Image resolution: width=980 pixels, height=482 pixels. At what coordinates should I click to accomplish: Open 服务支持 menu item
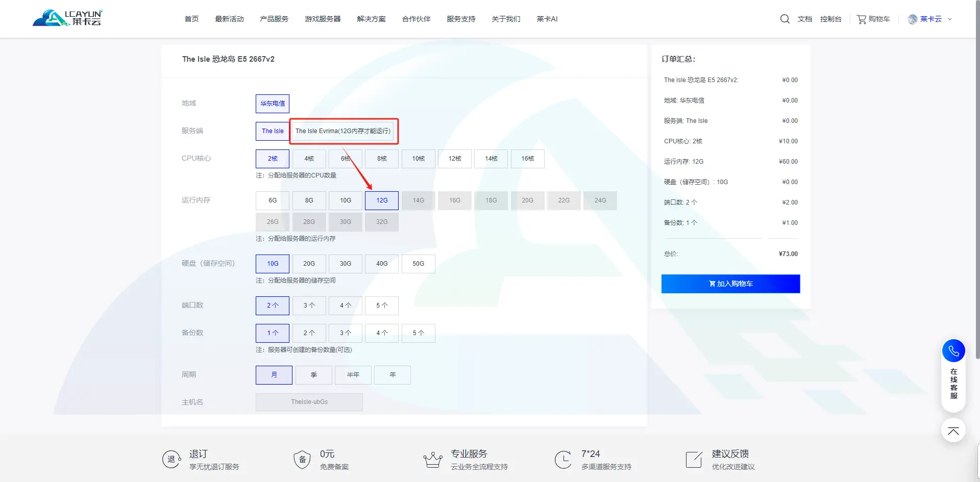pyautogui.click(x=461, y=19)
